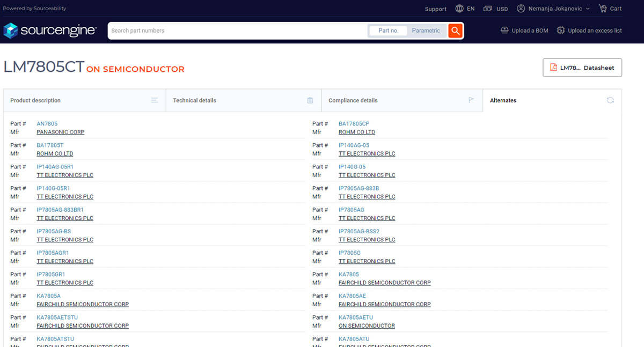Viewport: 644px width, 347px height.
Task: Click Powered by Sourceability text
Action: tap(34, 9)
